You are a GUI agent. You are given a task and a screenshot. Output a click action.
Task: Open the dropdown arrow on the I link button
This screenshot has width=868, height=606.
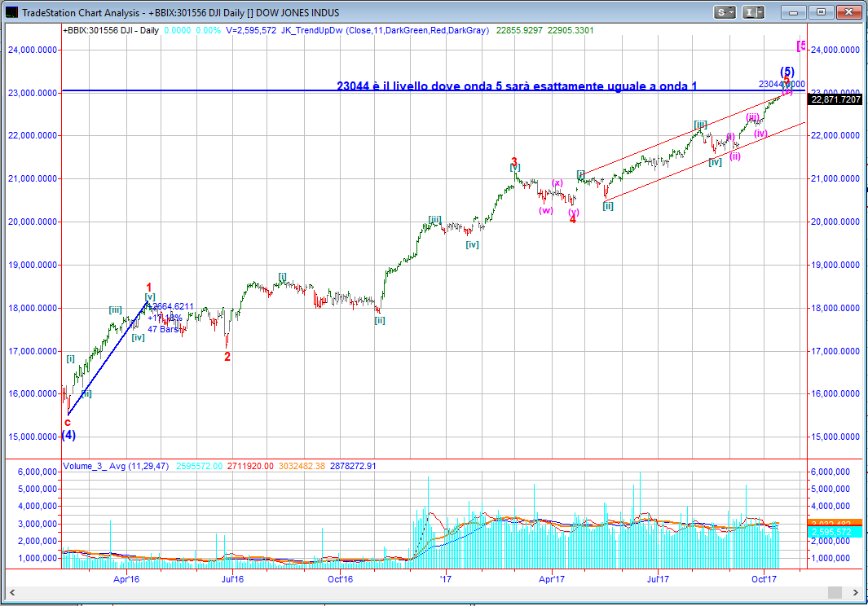click(760, 12)
